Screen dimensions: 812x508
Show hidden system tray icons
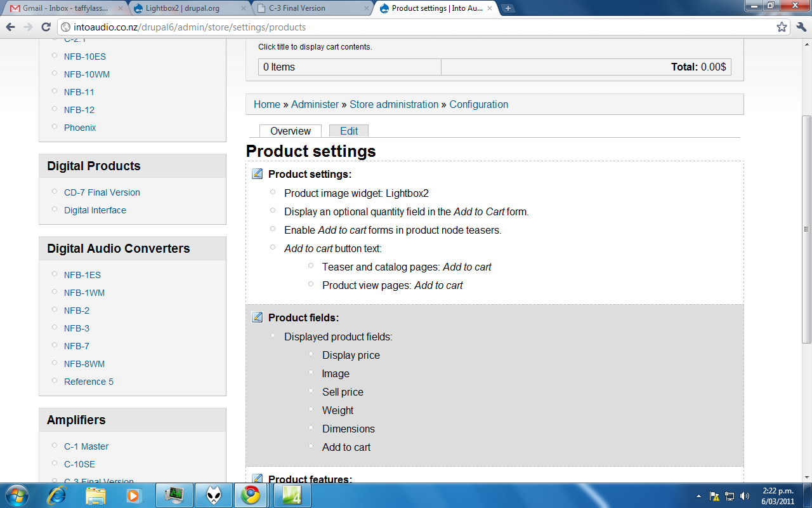click(x=698, y=496)
